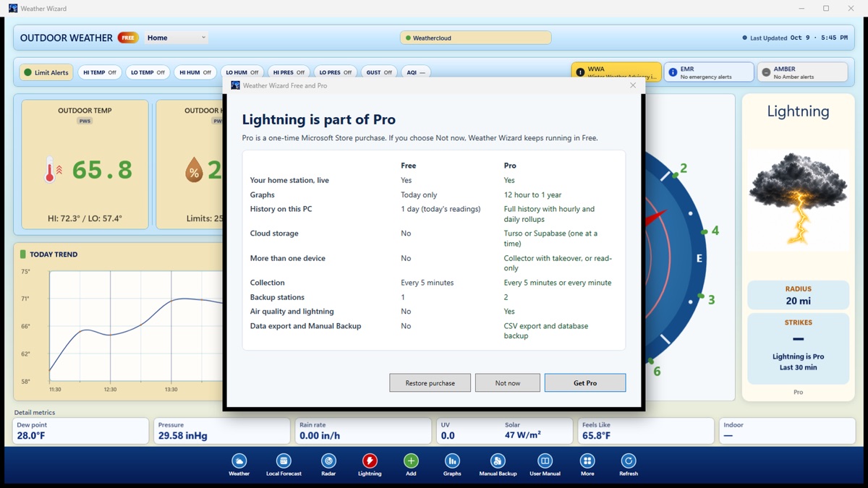Click the lightning storm cloud image

(x=798, y=200)
